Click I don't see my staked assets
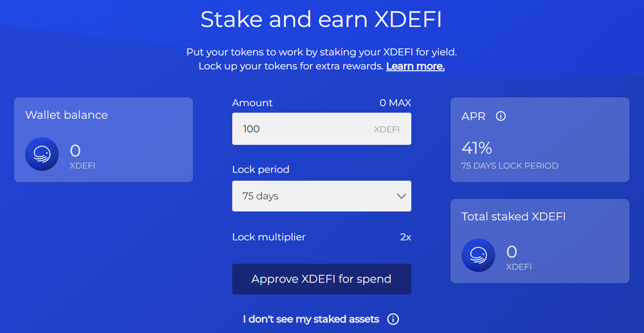 pyautogui.click(x=311, y=320)
